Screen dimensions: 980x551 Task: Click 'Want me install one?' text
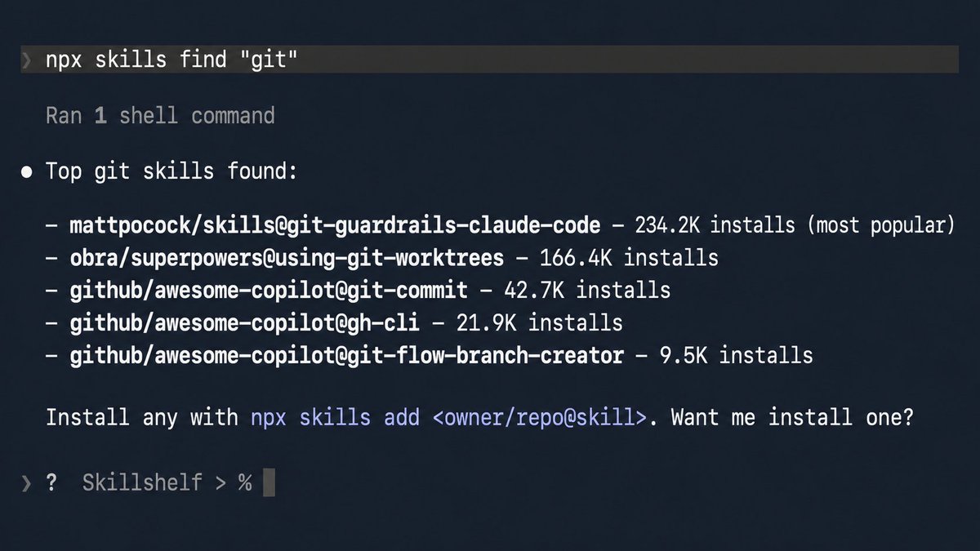[x=793, y=418]
